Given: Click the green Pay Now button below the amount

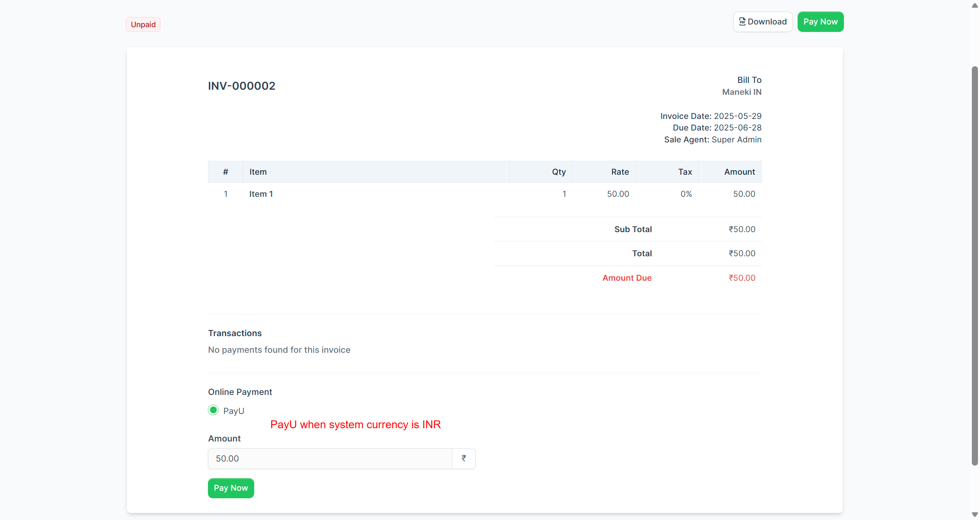Looking at the screenshot, I should click(231, 488).
